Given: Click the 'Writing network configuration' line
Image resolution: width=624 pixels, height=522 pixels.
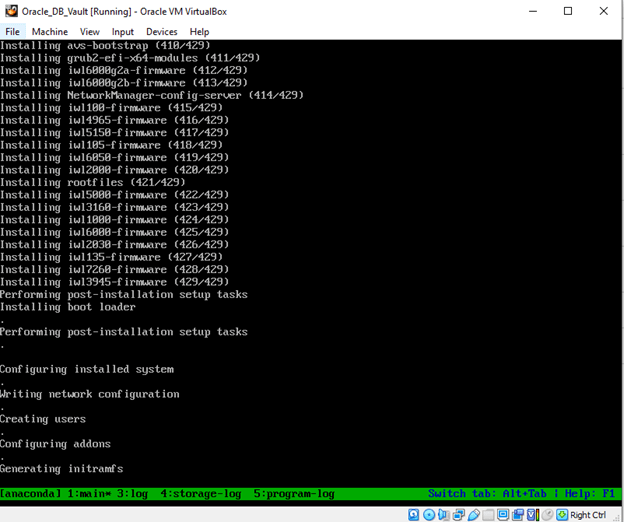Looking at the screenshot, I should pos(90,394).
